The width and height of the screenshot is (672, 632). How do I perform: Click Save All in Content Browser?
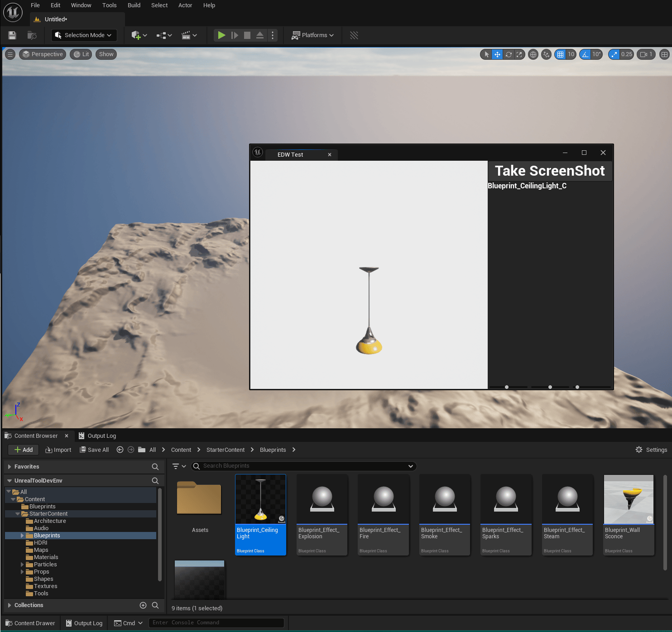click(94, 450)
